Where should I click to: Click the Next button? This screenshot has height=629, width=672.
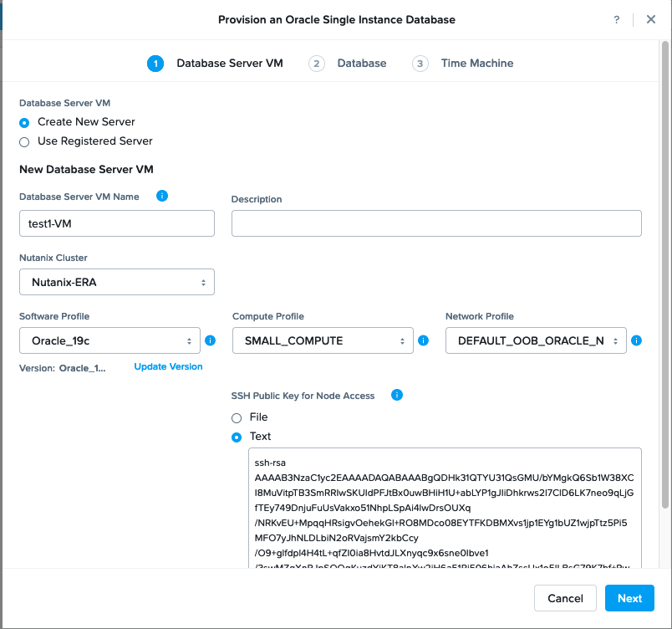coord(629,598)
